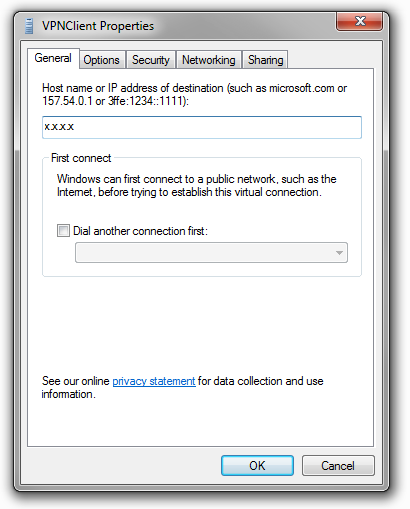Click the host name or IP address description label
This screenshot has height=509, width=410.
point(194,94)
